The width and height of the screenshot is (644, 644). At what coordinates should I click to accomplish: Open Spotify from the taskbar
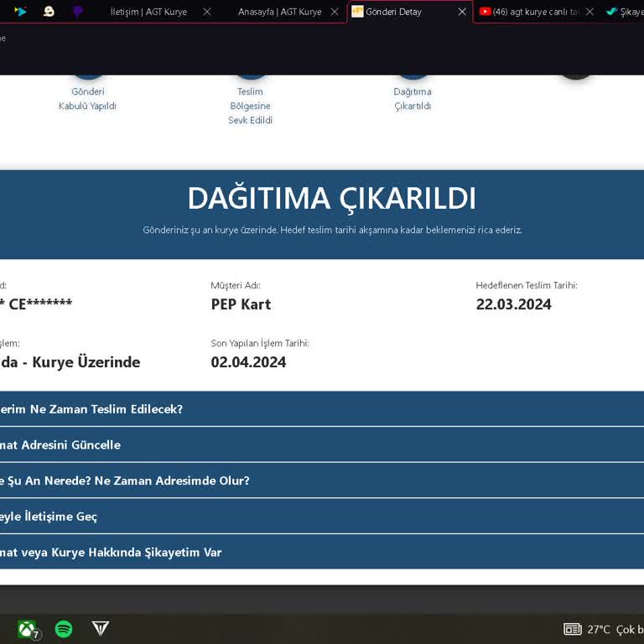(x=64, y=629)
